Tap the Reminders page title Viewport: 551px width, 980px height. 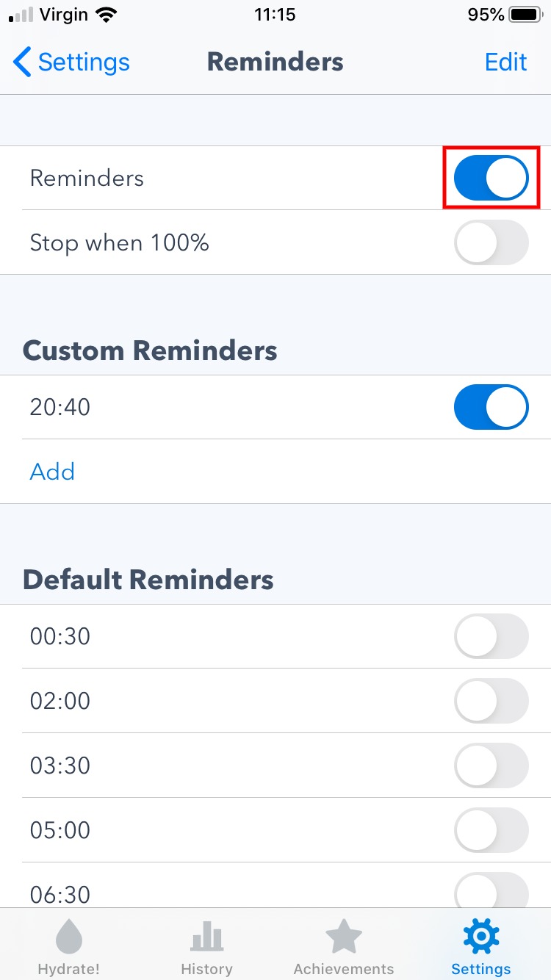tap(275, 62)
